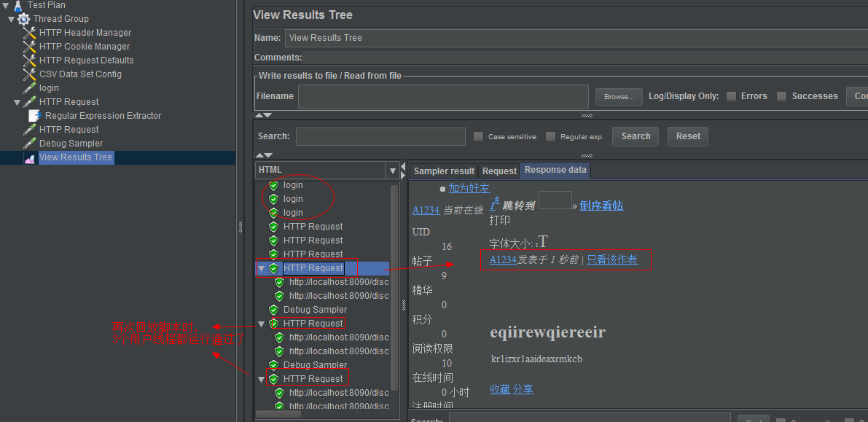Collapse the Test Plan tree node
The width and height of the screenshot is (868, 422).
click(6, 6)
